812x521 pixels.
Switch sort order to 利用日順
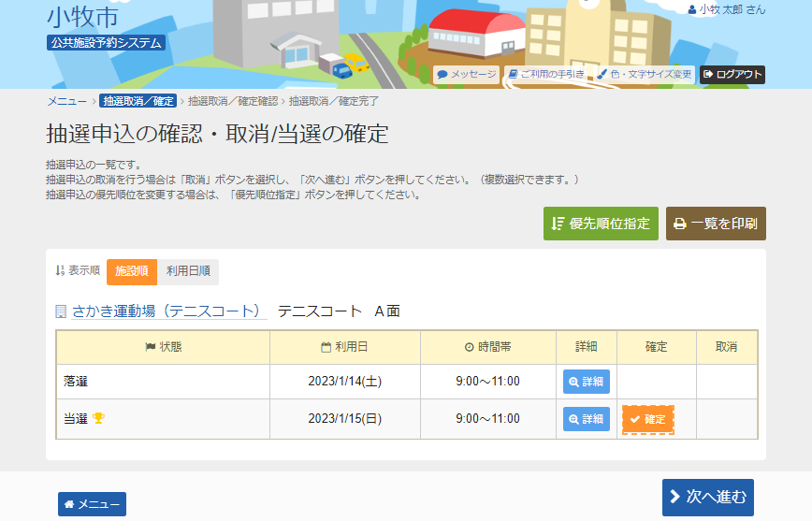188,271
